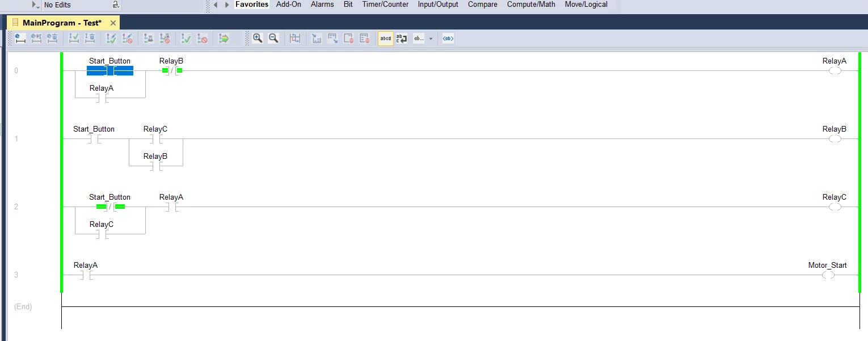868x341 pixels.
Task: Select the green Start_Button contact on rung 2
Action: click(x=110, y=207)
